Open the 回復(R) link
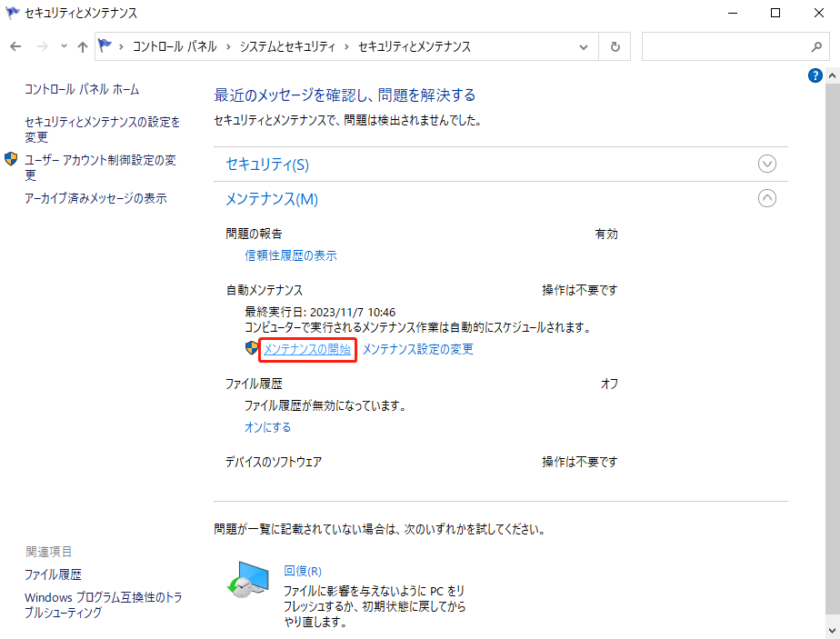The width and height of the screenshot is (840, 639). pyautogui.click(x=303, y=571)
